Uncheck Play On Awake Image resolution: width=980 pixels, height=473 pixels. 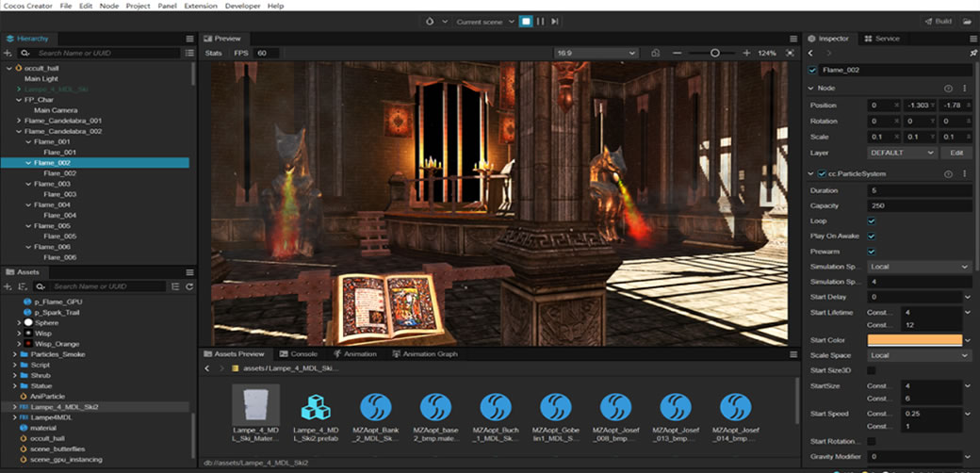871,236
